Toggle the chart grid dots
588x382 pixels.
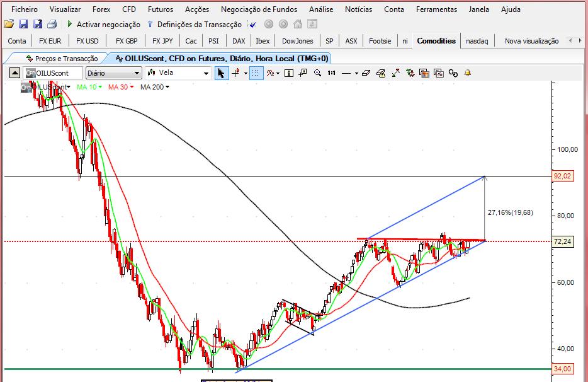(x=256, y=73)
